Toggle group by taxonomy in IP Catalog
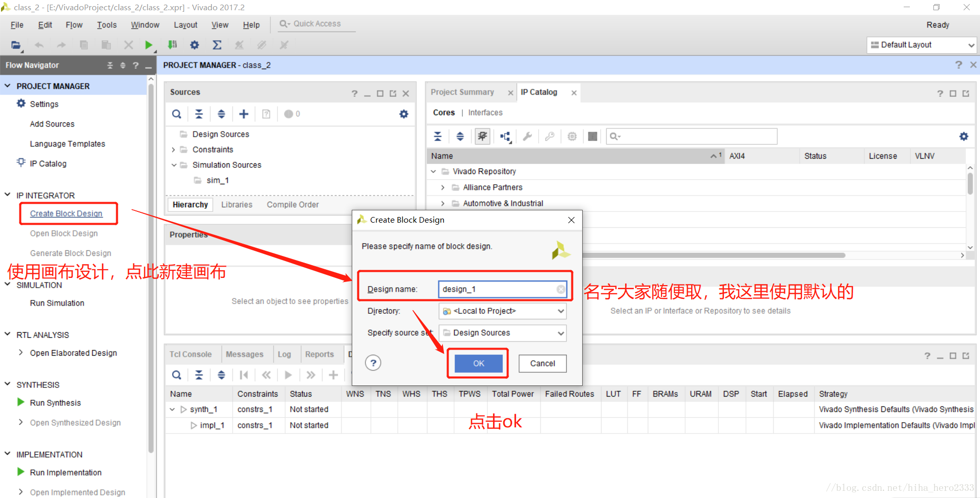The image size is (980, 498). 482,136
